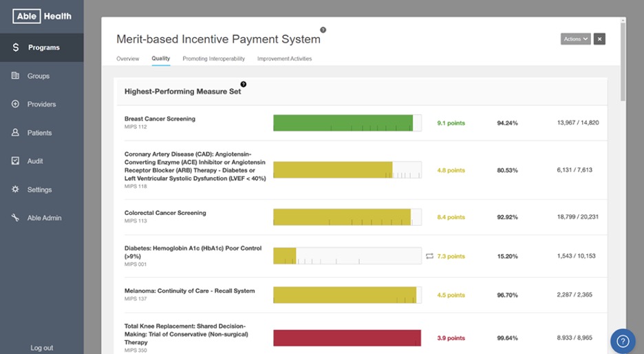Open the Total Knee Replacement measure
644x354 pixels.
click(x=186, y=334)
